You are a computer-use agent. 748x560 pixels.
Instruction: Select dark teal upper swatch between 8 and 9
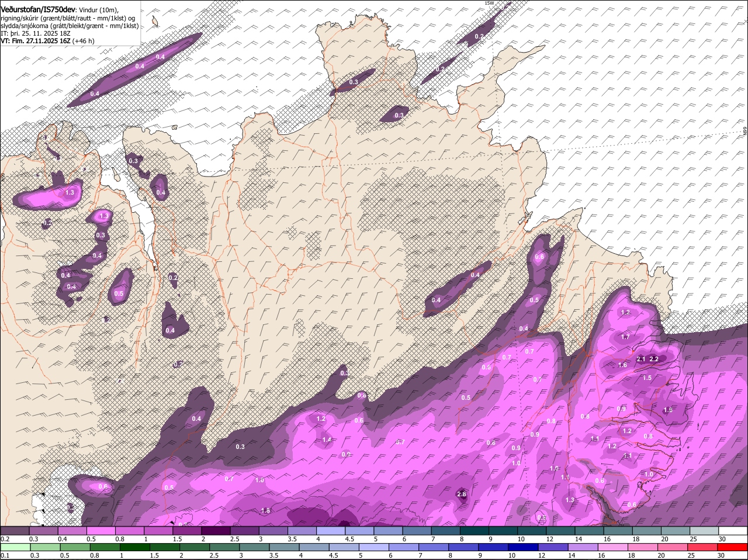(474, 531)
